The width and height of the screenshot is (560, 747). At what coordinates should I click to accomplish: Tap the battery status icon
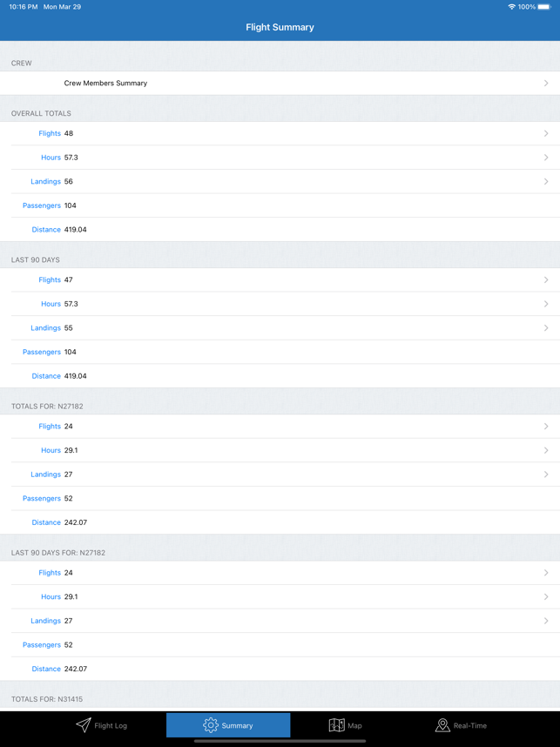click(544, 7)
